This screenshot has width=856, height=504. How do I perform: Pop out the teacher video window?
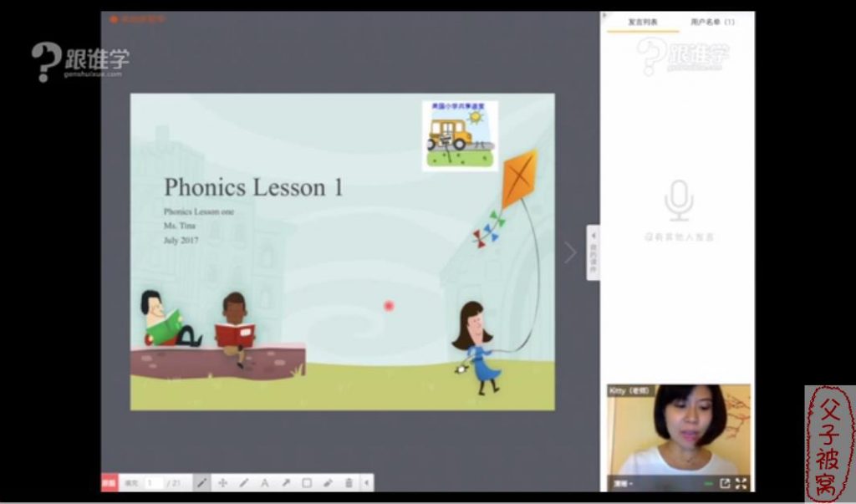click(x=725, y=483)
